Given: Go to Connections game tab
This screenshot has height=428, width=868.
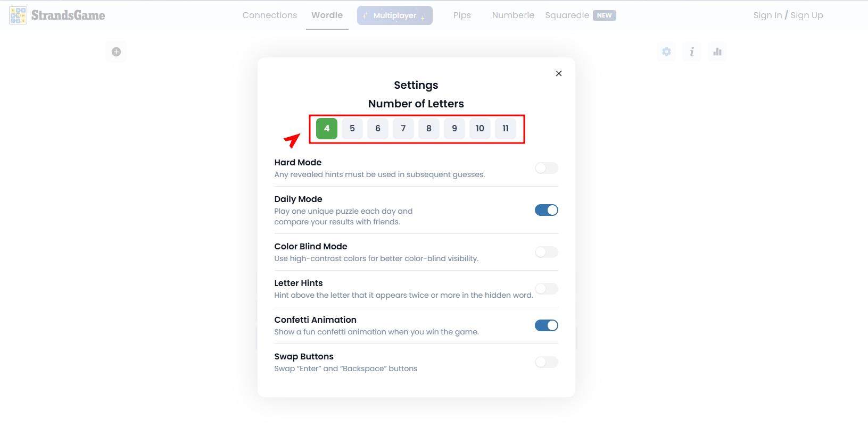Looking at the screenshot, I should click(x=270, y=15).
